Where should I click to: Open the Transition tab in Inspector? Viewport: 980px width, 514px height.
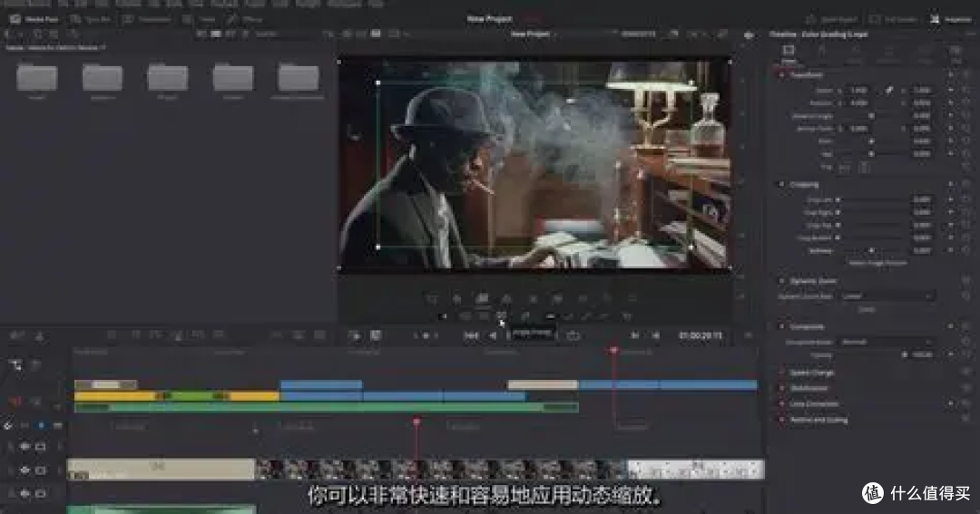[x=888, y=53]
